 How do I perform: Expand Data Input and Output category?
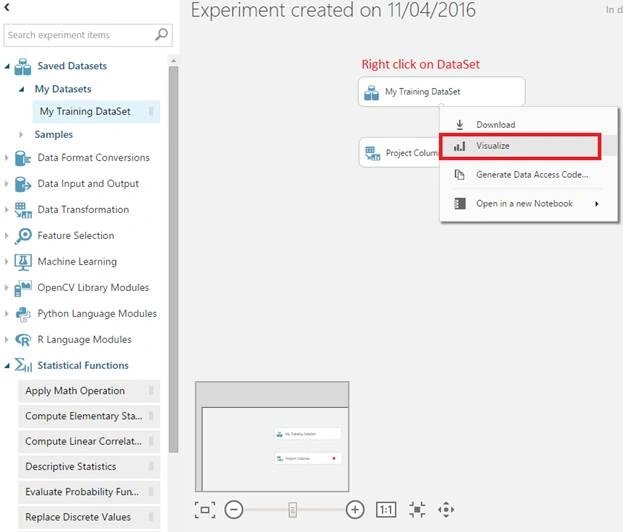click(6, 184)
